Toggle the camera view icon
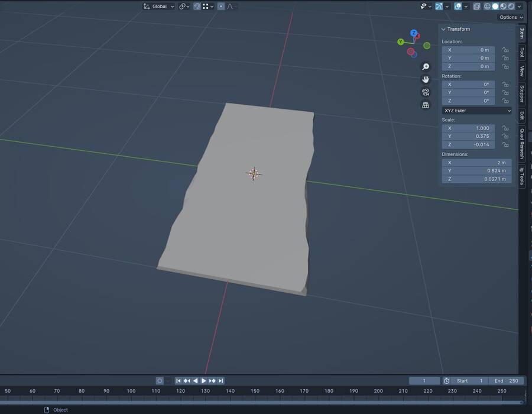 pyautogui.click(x=426, y=92)
